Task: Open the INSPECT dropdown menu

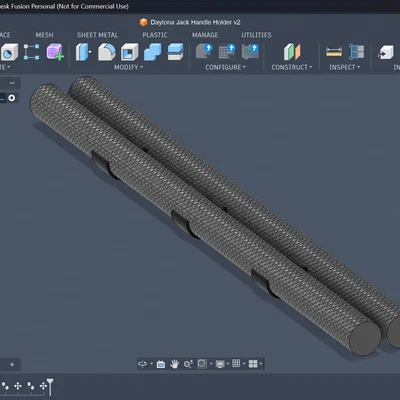Action: [x=345, y=67]
